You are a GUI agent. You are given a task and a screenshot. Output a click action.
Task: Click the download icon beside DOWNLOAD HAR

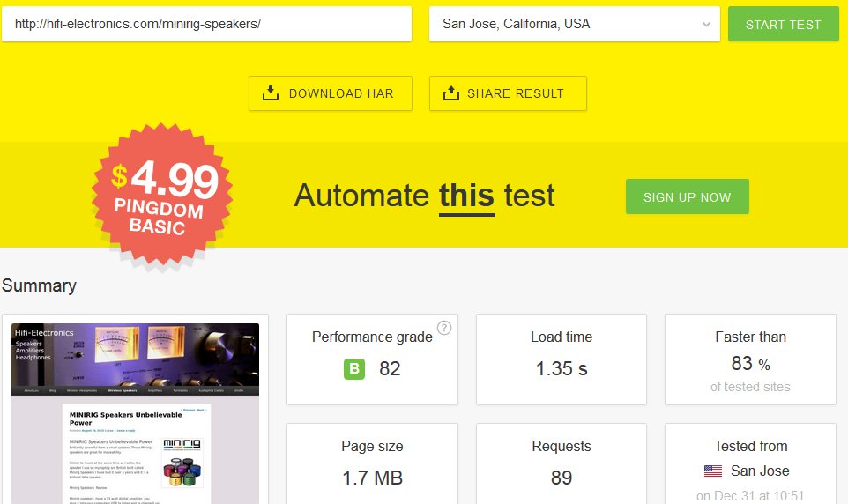271,93
